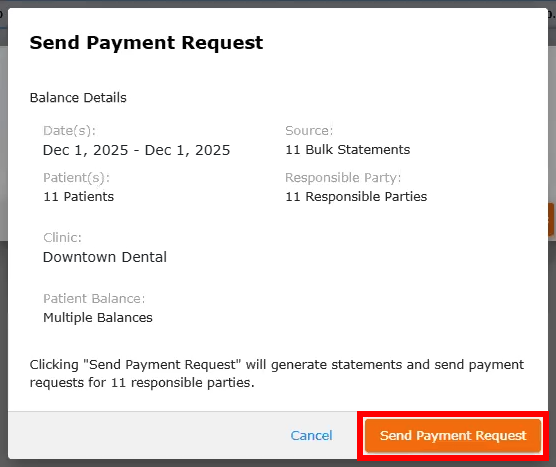Click the Patient(s) field label

[77, 178]
